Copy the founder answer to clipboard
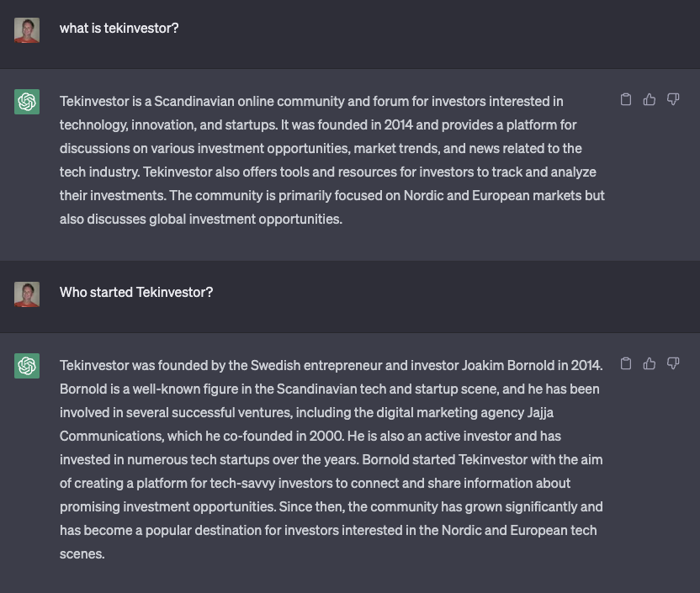The image size is (700, 593). 626,363
